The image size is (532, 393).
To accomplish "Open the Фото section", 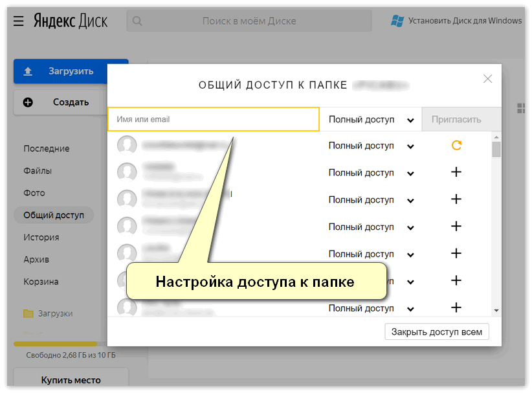I will [34, 193].
